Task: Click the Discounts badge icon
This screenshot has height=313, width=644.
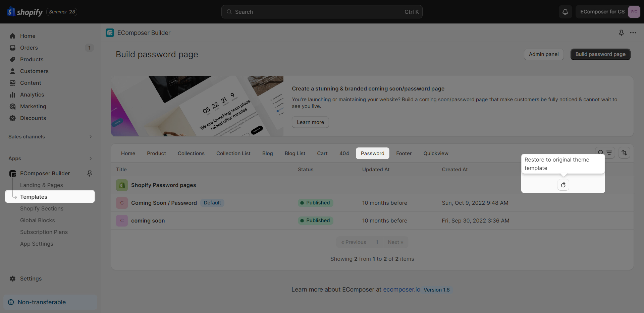Action: pyautogui.click(x=13, y=118)
